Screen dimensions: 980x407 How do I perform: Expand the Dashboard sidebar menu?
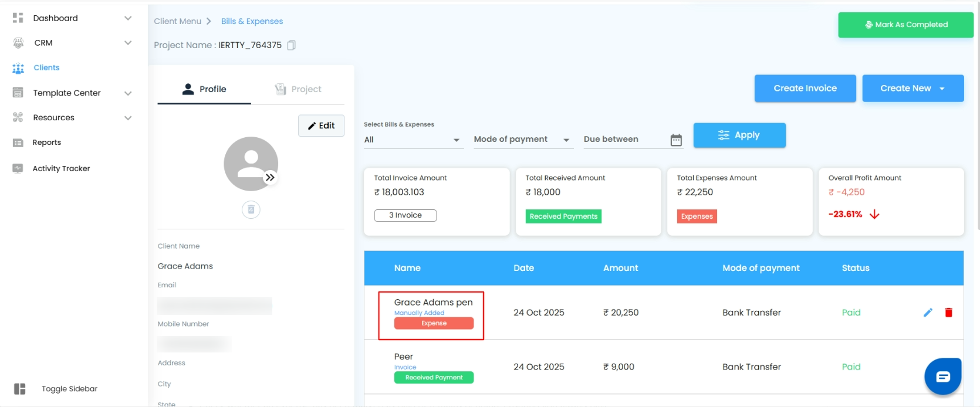pyautogui.click(x=128, y=18)
